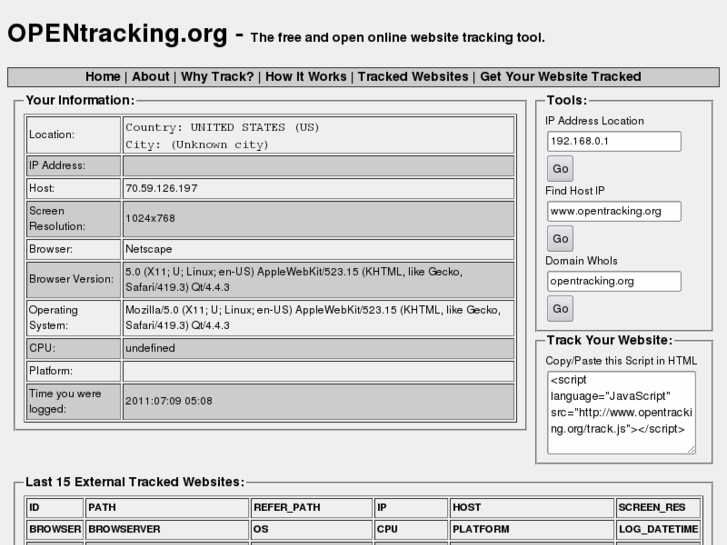Click the Platform: row label

coord(51,371)
